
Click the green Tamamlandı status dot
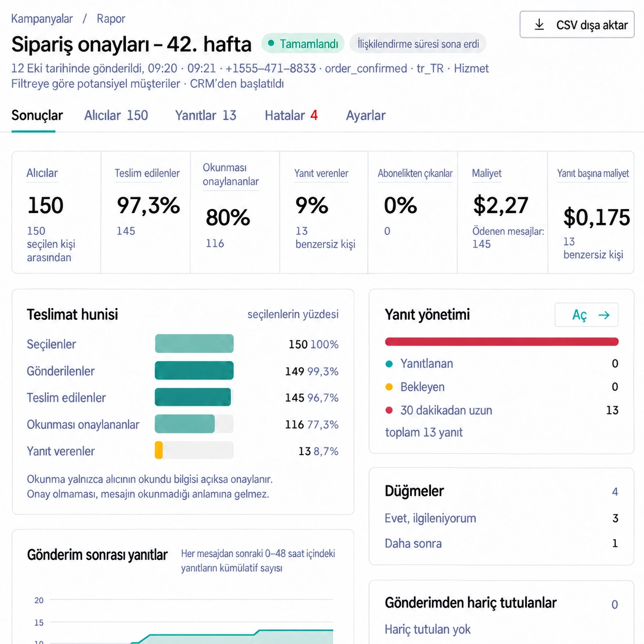pos(271,43)
